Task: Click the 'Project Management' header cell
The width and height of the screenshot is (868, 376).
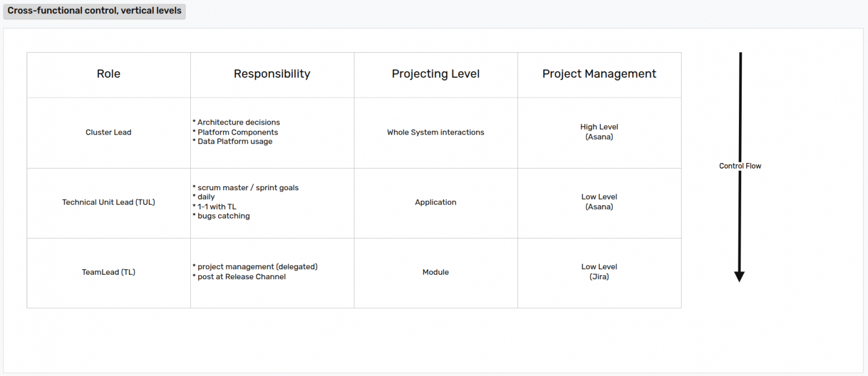Action: point(599,74)
